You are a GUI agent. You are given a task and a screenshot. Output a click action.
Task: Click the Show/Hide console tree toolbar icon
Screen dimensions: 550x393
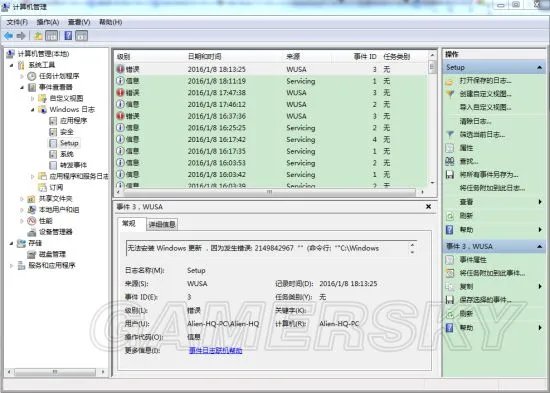[52, 35]
